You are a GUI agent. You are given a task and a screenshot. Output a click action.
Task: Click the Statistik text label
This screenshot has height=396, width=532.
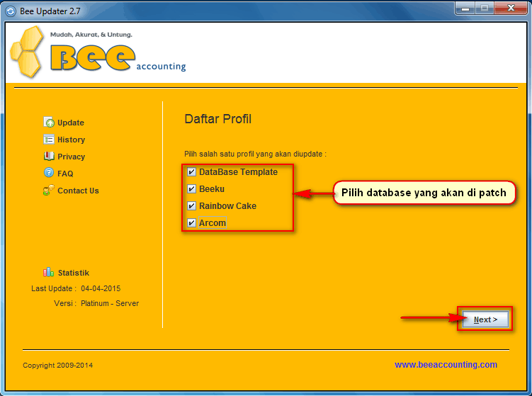(x=74, y=273)
